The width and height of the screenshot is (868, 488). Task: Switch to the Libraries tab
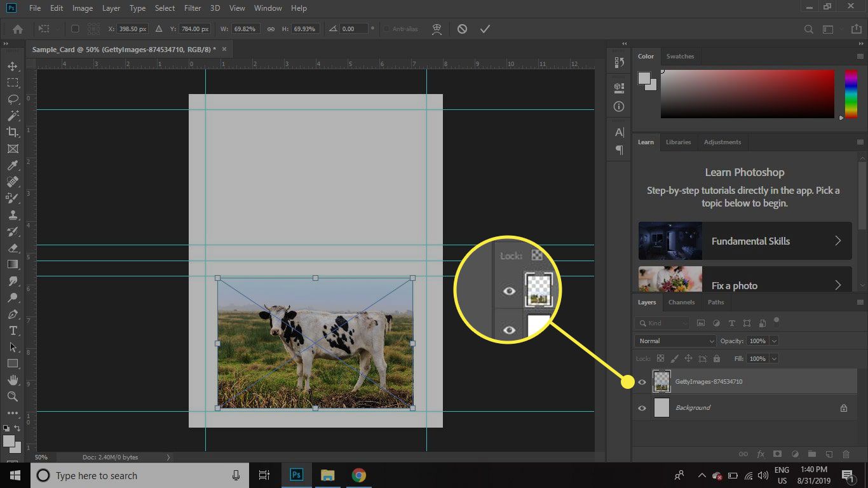678,142
